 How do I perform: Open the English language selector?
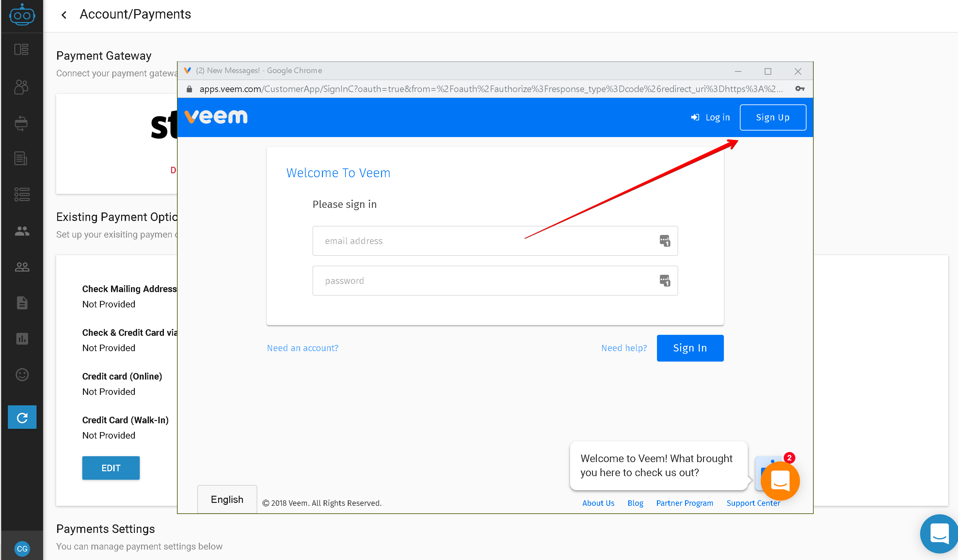(227, 500)
